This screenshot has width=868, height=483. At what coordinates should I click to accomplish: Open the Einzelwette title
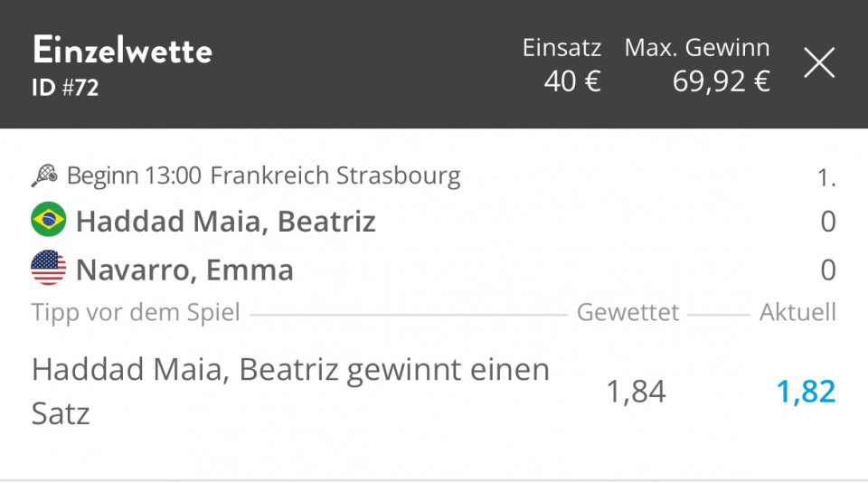(122, 51)
